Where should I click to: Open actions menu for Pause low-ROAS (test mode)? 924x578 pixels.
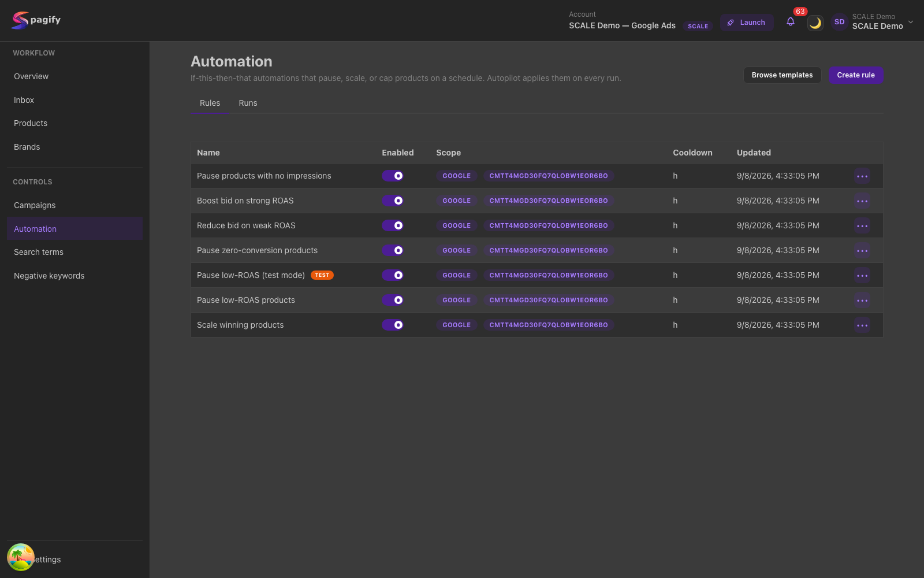[x=862, y=276]
